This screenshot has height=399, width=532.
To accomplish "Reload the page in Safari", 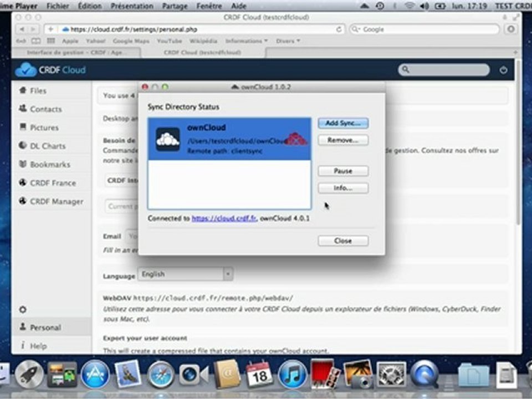I will [x=339, y=29].
